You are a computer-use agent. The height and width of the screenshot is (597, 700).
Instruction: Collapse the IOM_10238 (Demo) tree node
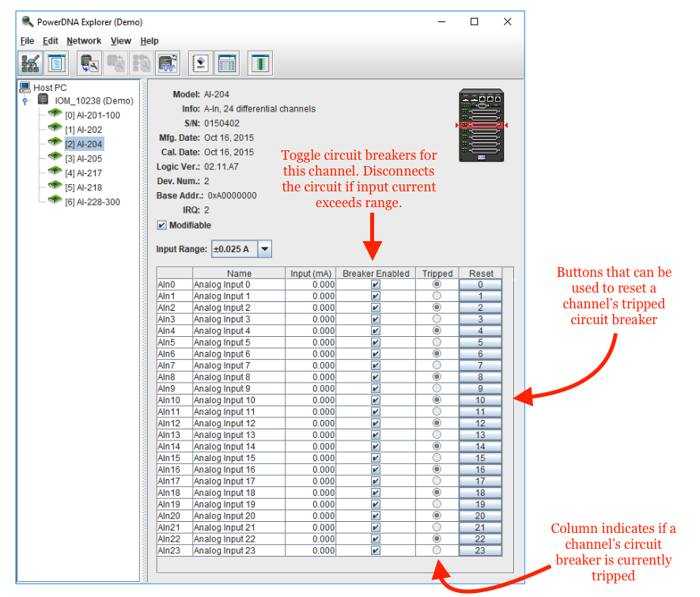click(x=25, y=101)
